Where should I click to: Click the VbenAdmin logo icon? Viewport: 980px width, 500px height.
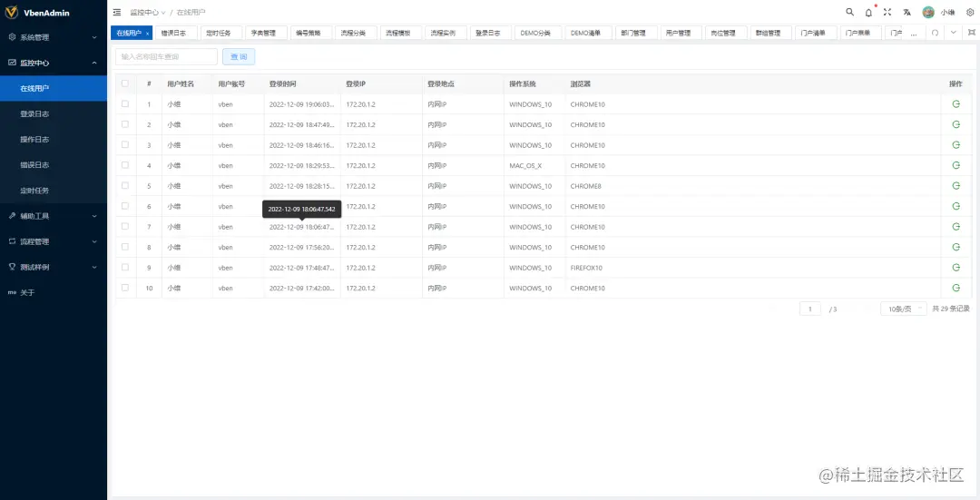coord(11,13)
